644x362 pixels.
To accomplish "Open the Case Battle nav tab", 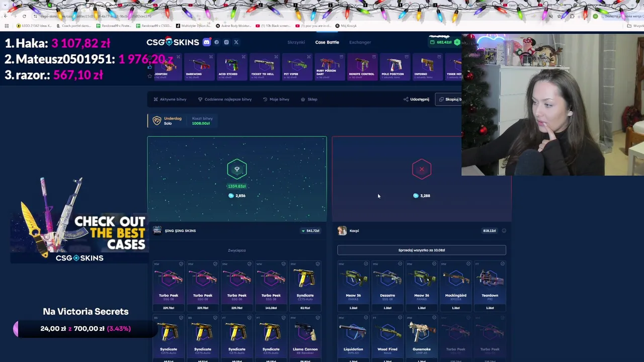I will tap(327, 42).
